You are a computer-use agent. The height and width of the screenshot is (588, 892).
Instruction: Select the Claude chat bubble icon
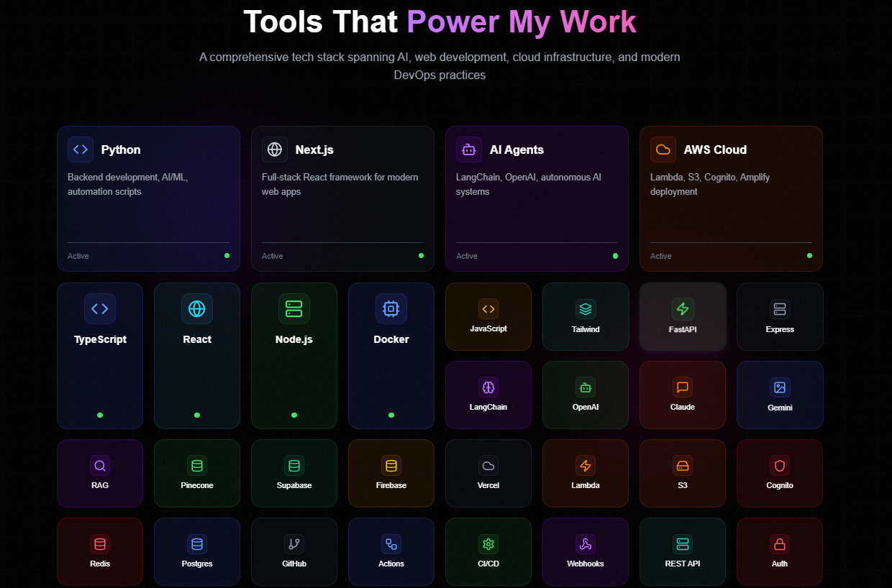[682, 387]
